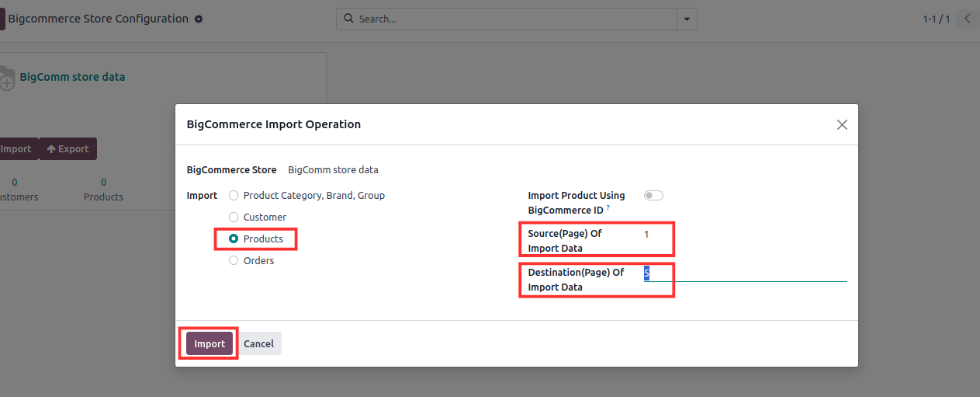Click the BigComm store data value in dialog

(333, 169)
